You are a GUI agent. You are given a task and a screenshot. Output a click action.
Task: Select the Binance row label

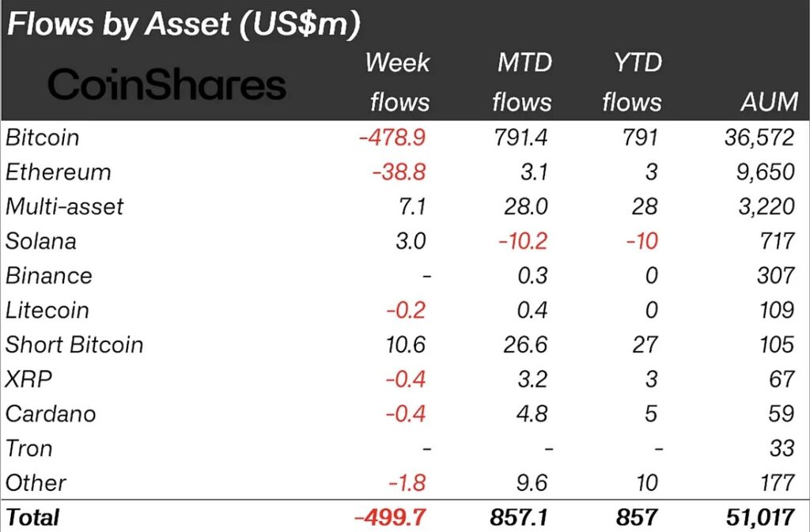pos(49,276)
